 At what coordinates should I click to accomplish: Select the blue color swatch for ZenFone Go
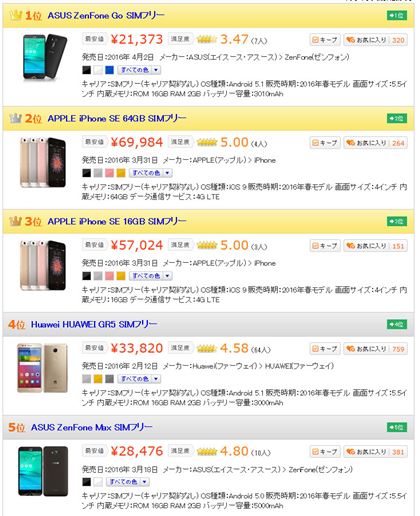point(110,70)
